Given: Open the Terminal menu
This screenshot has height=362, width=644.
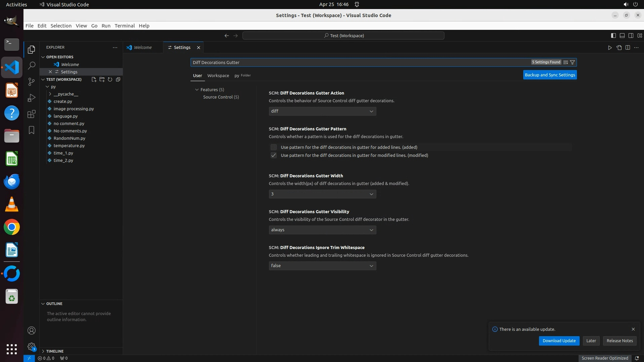Looking at the screenshot, I should (x=124, y=26).
